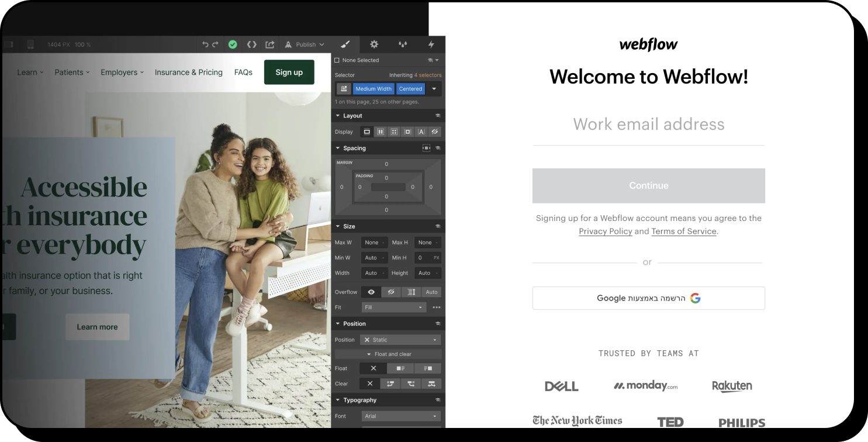Screen dimensions: 868x442
Task: Open the Privacy Policy link
Action: [605, 231]
